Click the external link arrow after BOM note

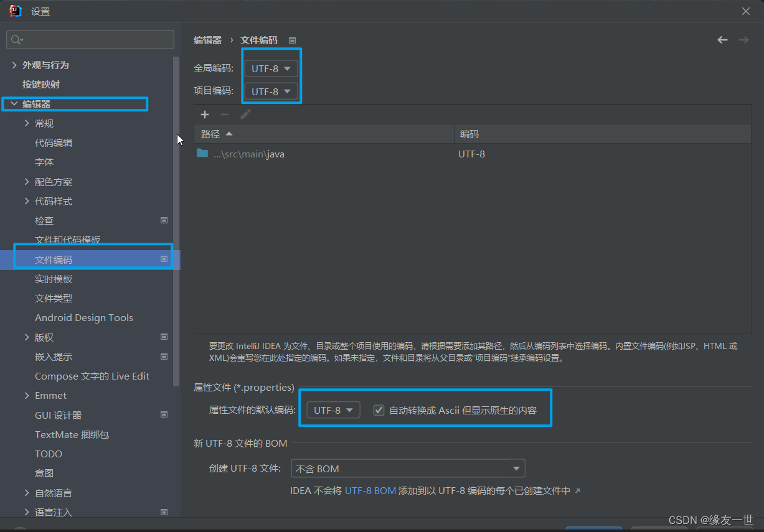pos(577,491)
